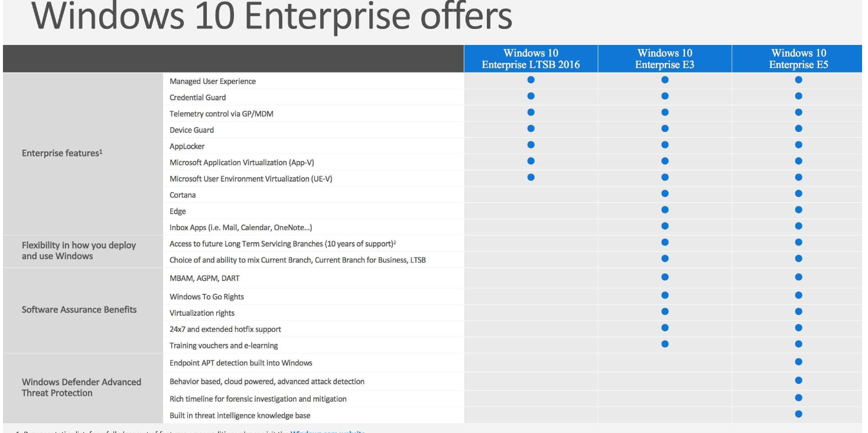
Task: Click the Telemetry control via GP/MDM label
Action: pos(221,114)
